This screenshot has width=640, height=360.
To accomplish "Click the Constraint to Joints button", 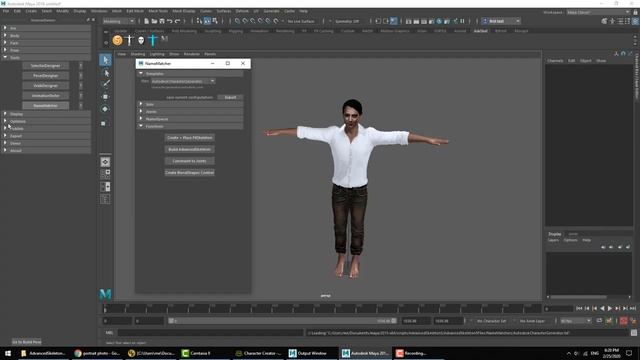I will pos(189,161).
